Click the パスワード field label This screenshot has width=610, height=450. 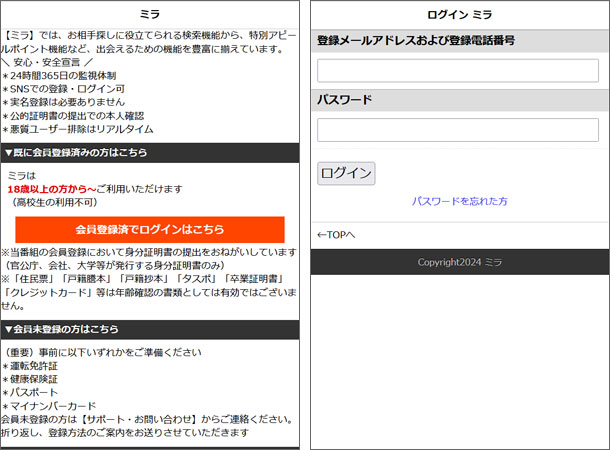345,100
